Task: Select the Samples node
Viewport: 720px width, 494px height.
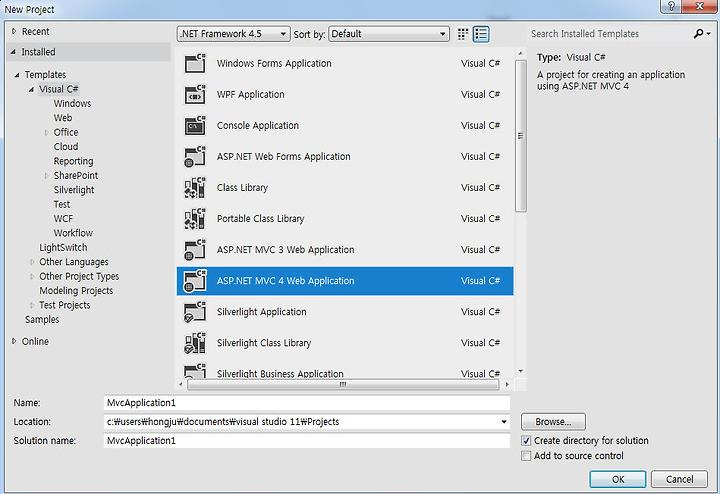Action: point(42,320)
